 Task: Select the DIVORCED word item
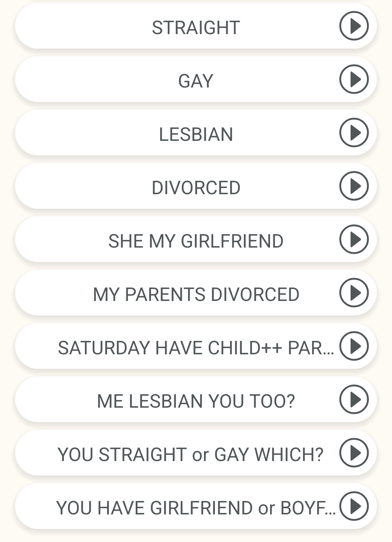(x=196, y=188)
